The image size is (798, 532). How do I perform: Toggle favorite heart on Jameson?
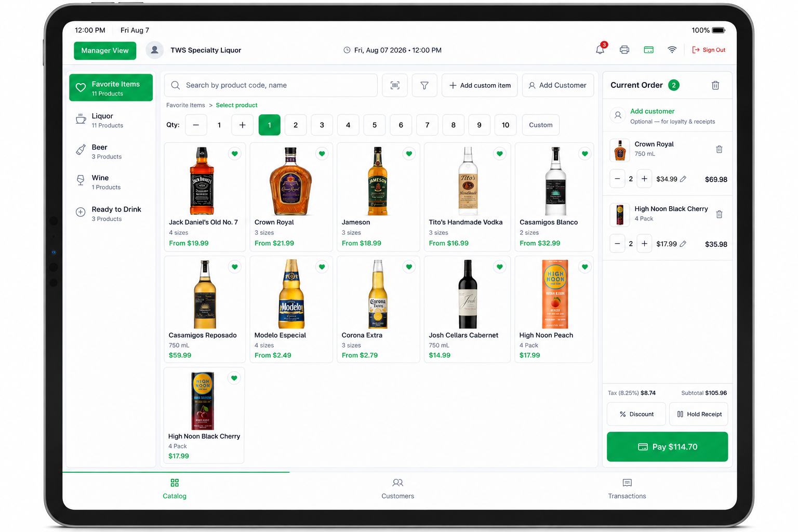click(409, 153)
